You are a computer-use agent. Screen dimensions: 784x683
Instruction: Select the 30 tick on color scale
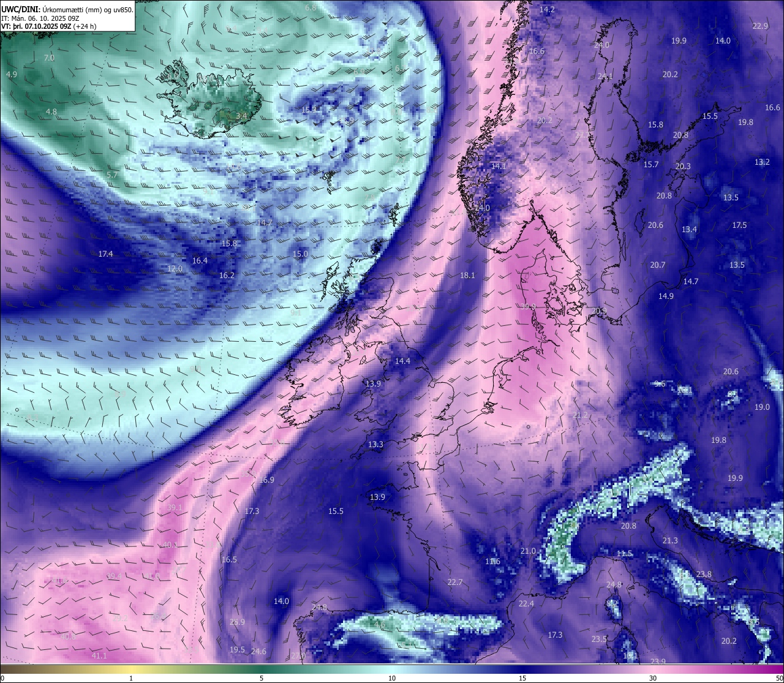(x=653, y=678)
